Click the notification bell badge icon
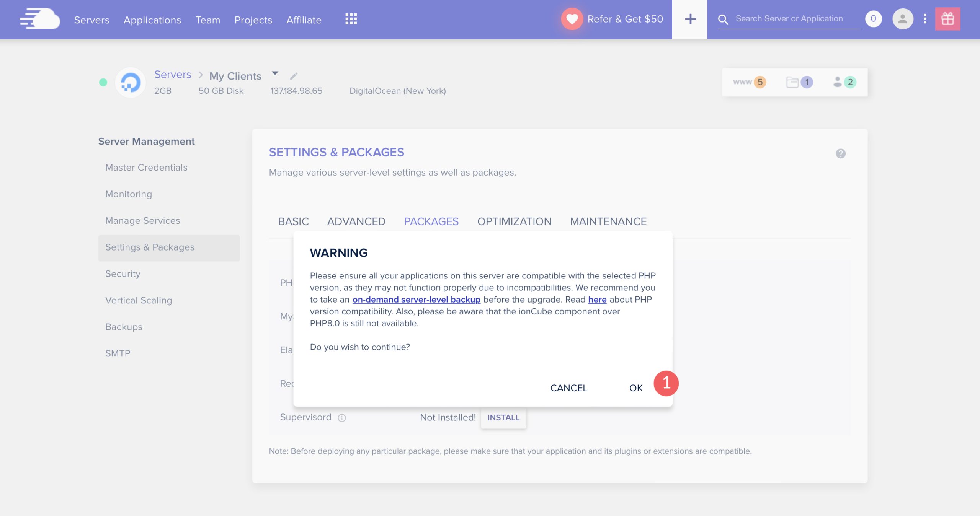Screen dimensions: 980x516 (874, 19)
